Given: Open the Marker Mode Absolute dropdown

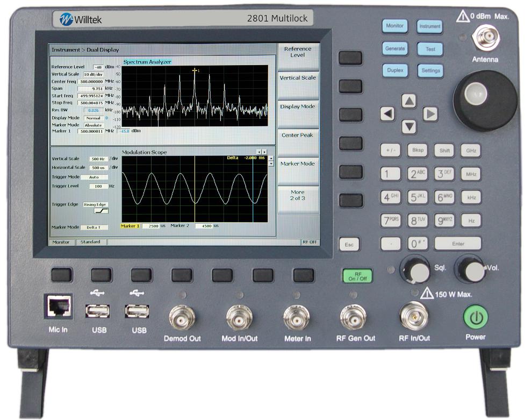Looking at the screenshot, I should [93, 125].
